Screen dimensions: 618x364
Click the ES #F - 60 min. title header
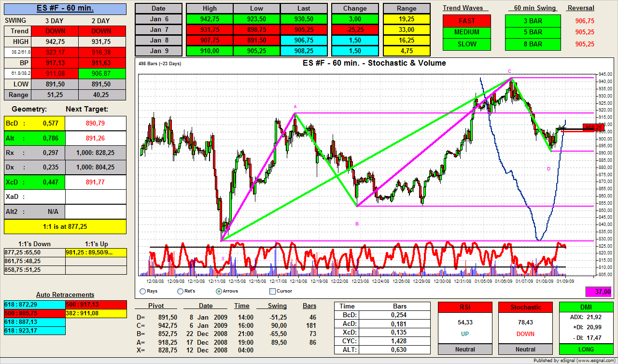coord(65,9)
